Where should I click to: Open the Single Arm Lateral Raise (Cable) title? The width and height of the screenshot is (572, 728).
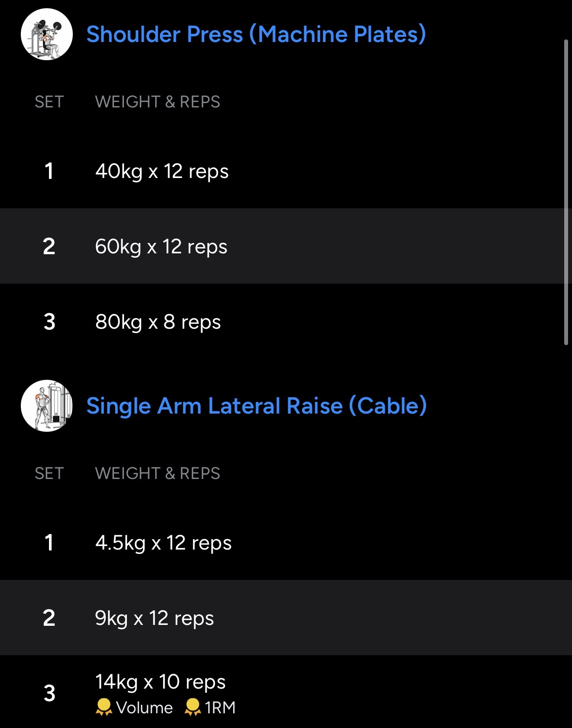coord(257,406)
